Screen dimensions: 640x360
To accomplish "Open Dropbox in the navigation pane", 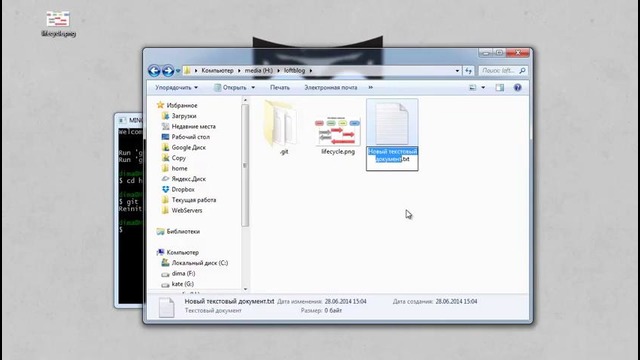I will click(183, 189).
